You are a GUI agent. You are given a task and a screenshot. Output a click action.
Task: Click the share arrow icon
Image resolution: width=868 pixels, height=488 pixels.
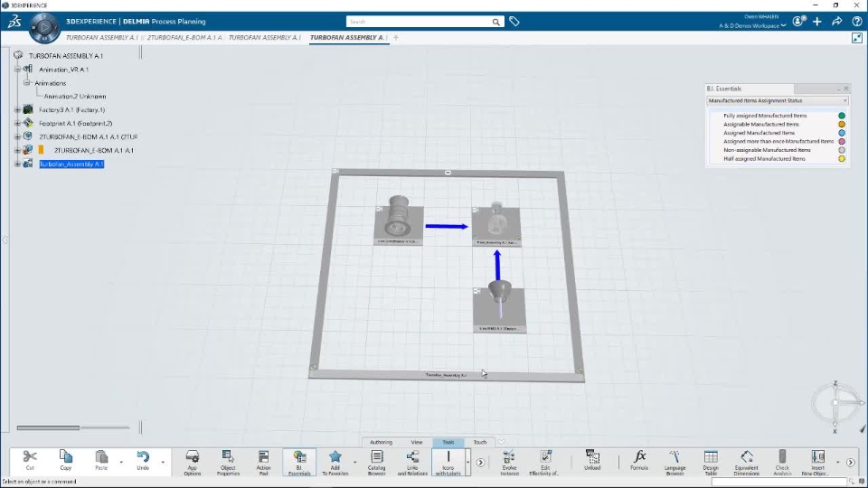[837, 22]
